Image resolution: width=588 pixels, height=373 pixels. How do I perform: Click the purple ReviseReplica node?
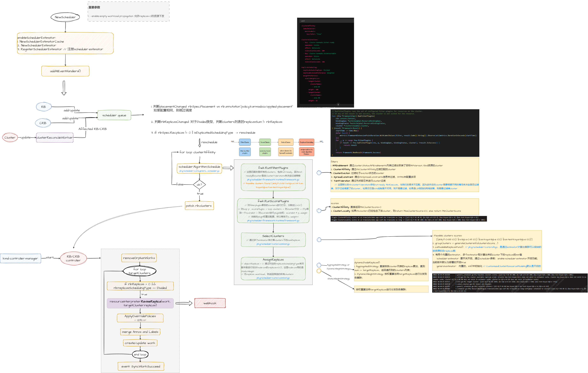point(140,303)
